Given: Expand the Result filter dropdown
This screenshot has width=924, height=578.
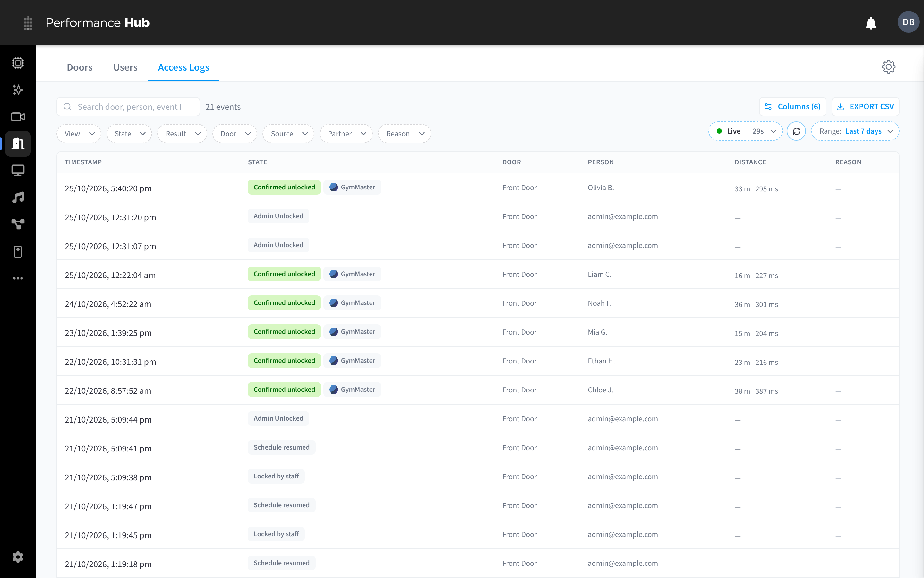Looking at the screenshot, I should click(182, 134).
